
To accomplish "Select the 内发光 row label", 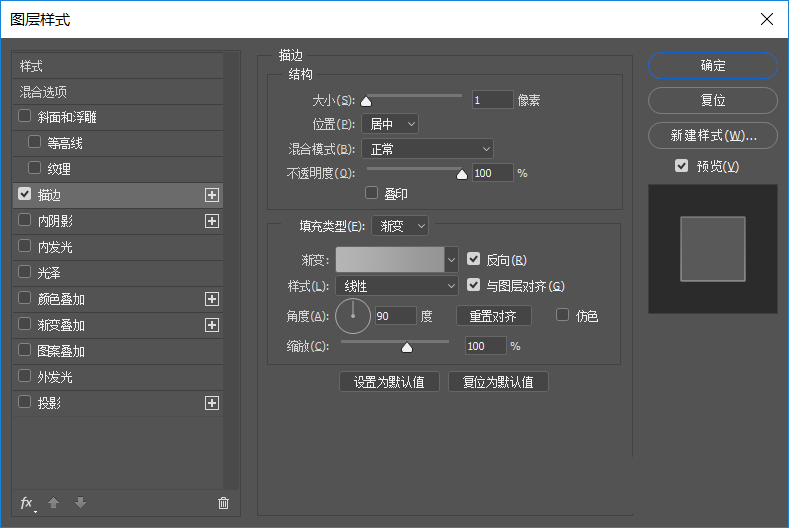I will [55, 247].
